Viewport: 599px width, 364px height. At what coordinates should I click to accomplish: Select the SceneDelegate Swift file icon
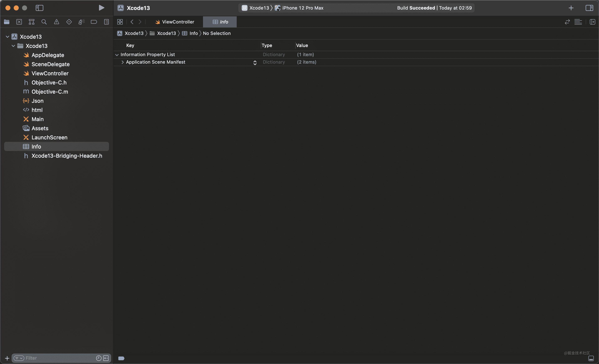point(26,64)
